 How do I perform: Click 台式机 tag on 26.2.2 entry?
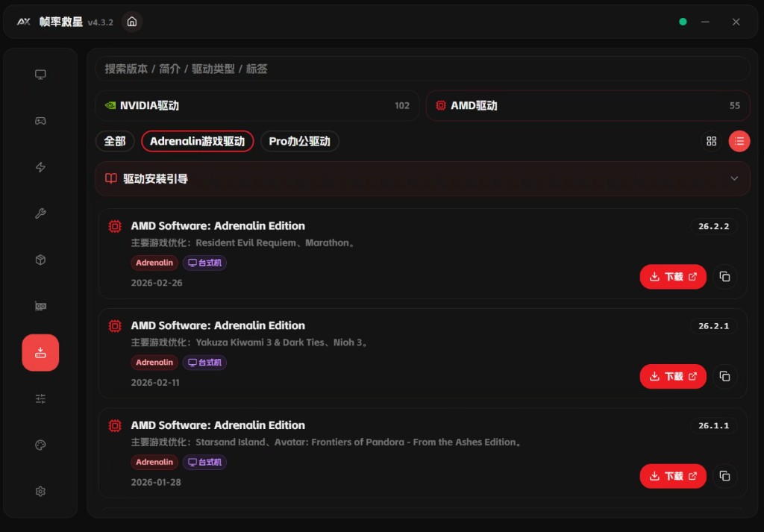(x=204, y=263)
